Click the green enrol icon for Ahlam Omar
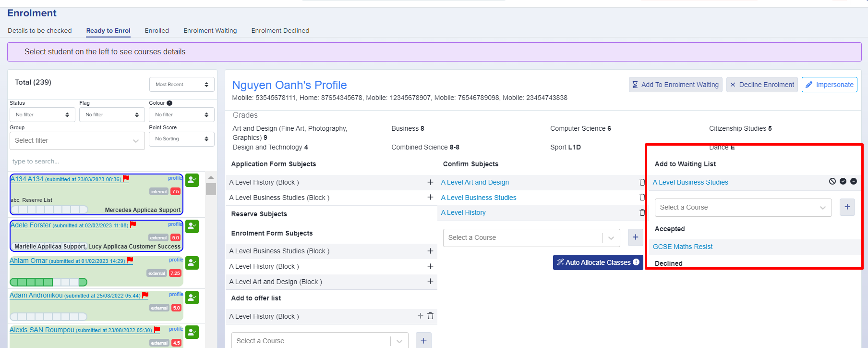 [192, 263]
